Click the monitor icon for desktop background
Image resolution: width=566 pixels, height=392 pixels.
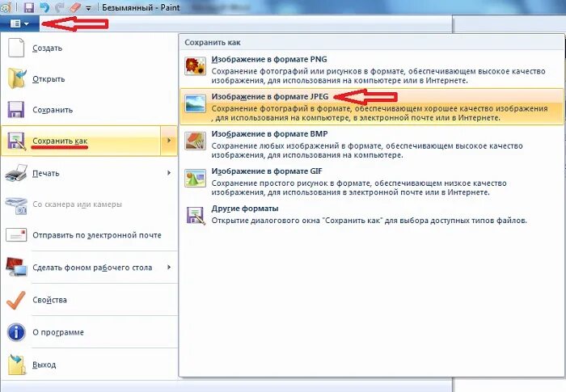click(16, 267)
